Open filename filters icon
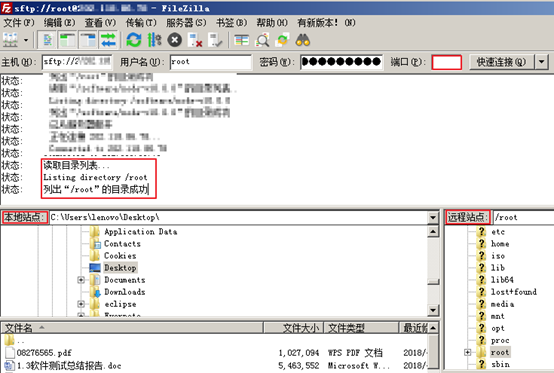 [x=242, y=40]
